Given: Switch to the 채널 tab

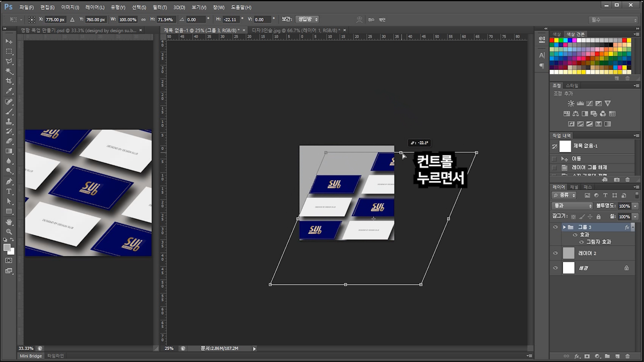Looking at the screenshot, I should coord(574,187).
